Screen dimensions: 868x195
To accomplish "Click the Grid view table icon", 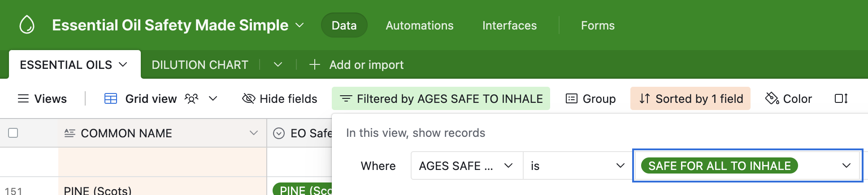I will [x=110, y=99].
